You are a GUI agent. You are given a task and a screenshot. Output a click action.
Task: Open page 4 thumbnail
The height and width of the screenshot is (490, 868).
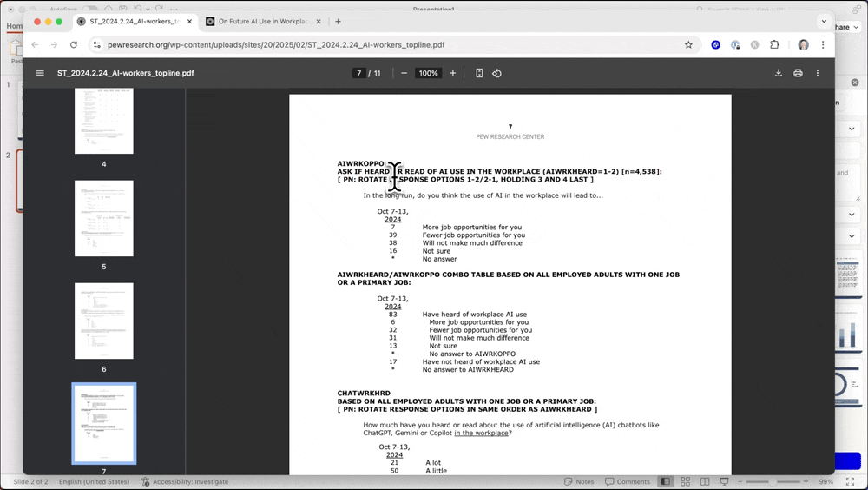point(104,120)
